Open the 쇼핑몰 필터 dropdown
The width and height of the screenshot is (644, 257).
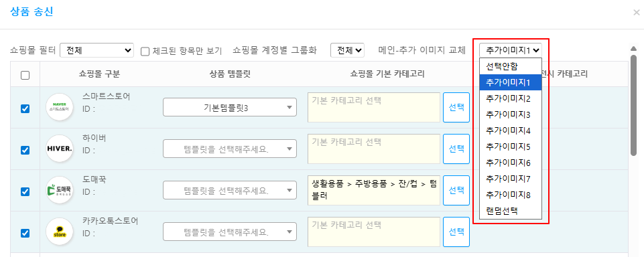coord(97,50)
